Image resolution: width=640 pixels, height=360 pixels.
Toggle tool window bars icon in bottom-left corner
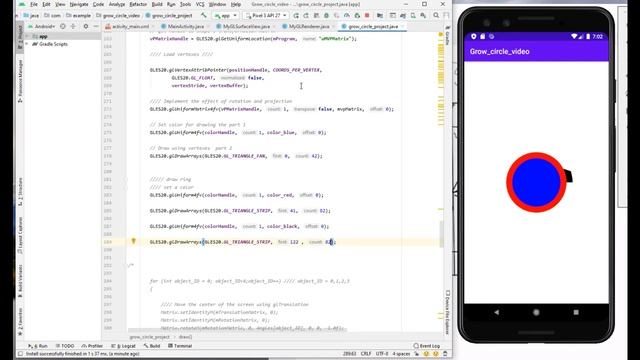(x=20, y=353)
